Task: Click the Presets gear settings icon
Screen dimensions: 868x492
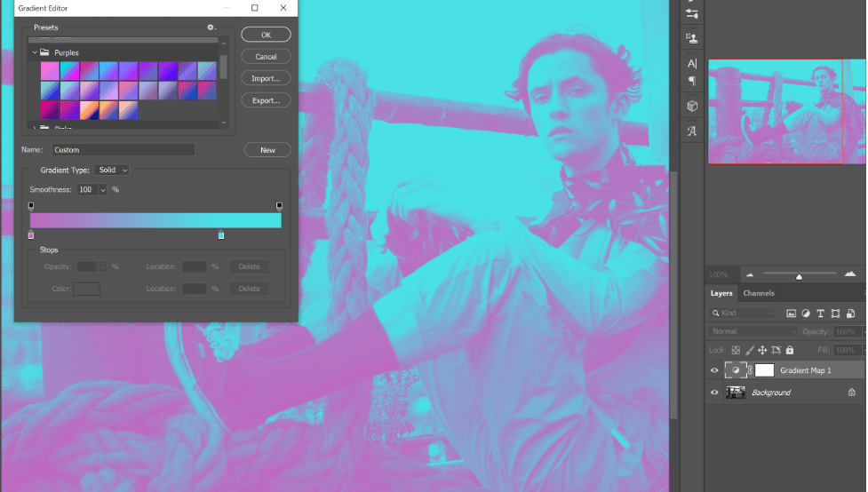Action: (x=211, y=28)
